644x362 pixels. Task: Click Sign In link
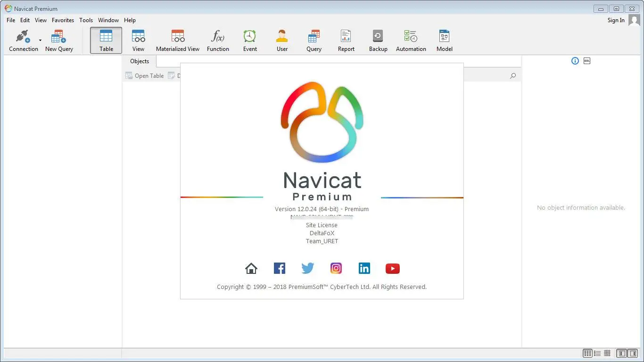616,20
